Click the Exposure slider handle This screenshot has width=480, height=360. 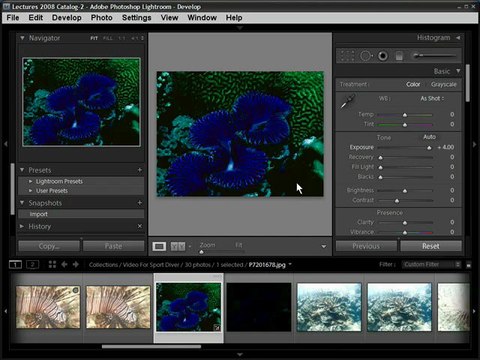tap(429, 147)
